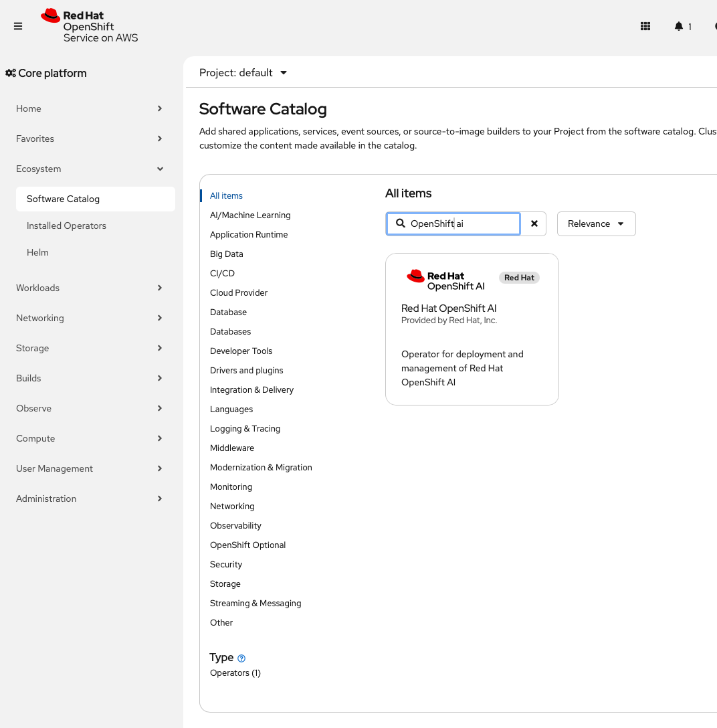Filter by CI/CD category

coord(222,274)
